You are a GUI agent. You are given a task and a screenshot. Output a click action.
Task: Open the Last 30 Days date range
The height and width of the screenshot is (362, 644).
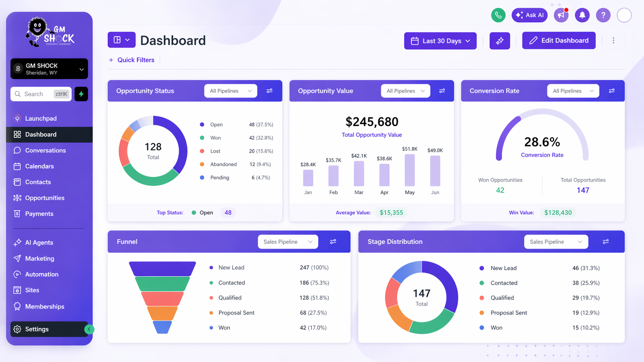coord(440,41)
